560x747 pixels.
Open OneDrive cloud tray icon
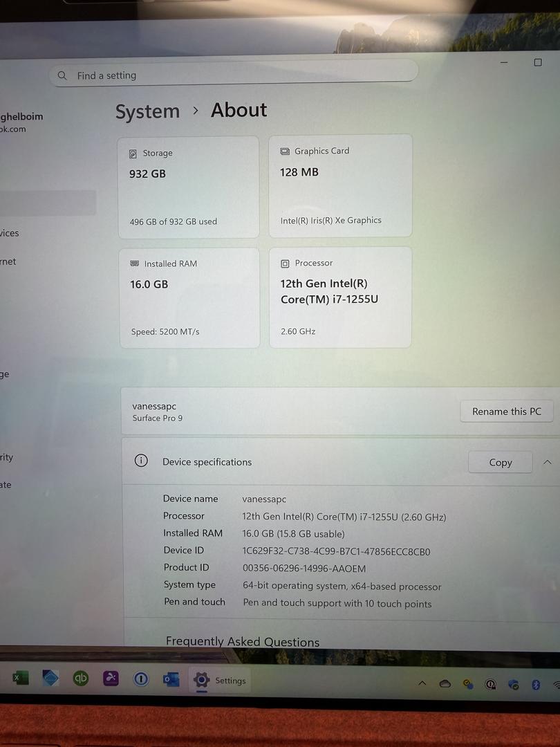pyautogui.click(x=445, y=684)
